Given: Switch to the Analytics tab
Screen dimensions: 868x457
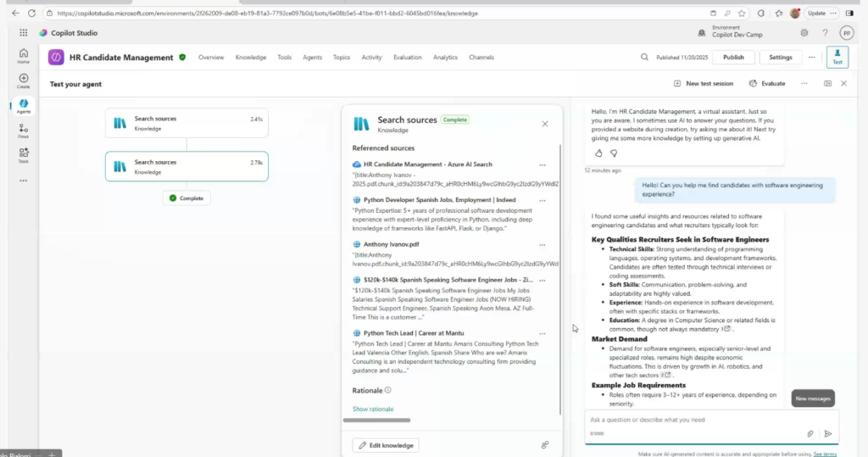Looking at the screenshot, I should tap(445, 58).
